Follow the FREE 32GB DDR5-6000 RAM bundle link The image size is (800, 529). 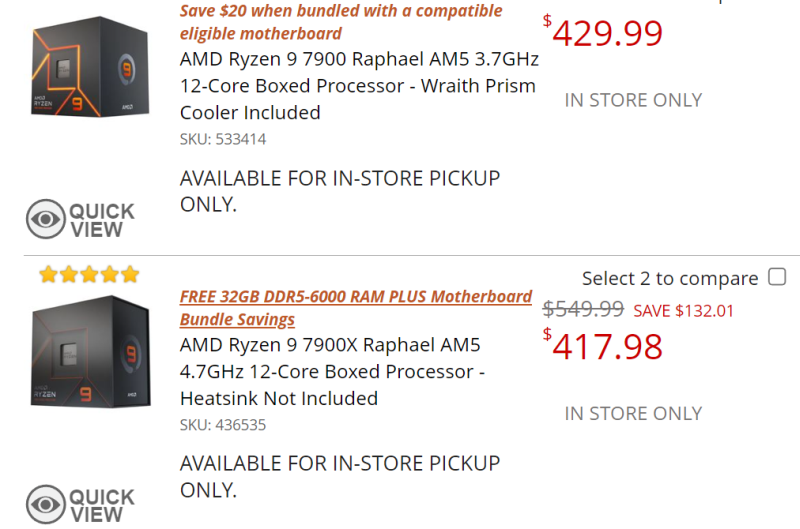tap(355, 308)
